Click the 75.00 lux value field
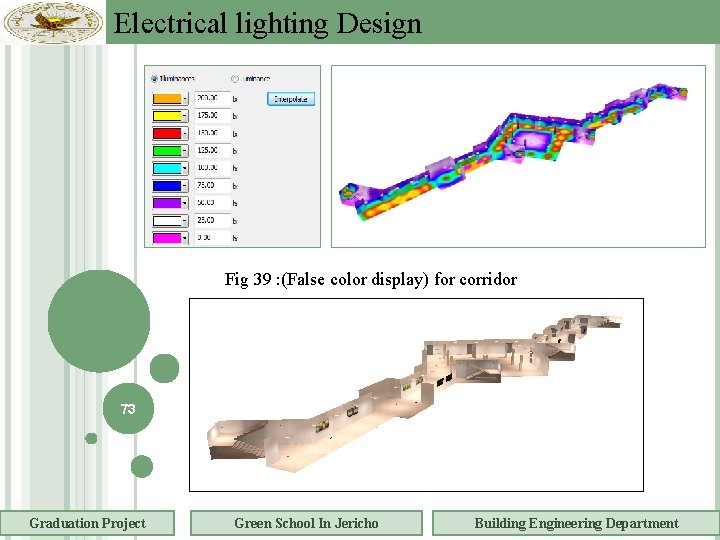This screenshot has height=540, width=720. pyautogui.click(x=212, y=186)
